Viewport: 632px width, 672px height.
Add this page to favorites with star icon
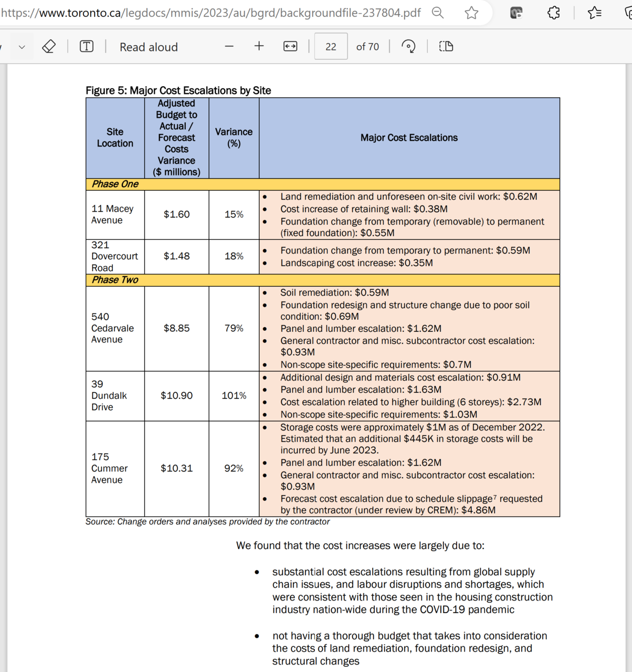coord(471,13)
